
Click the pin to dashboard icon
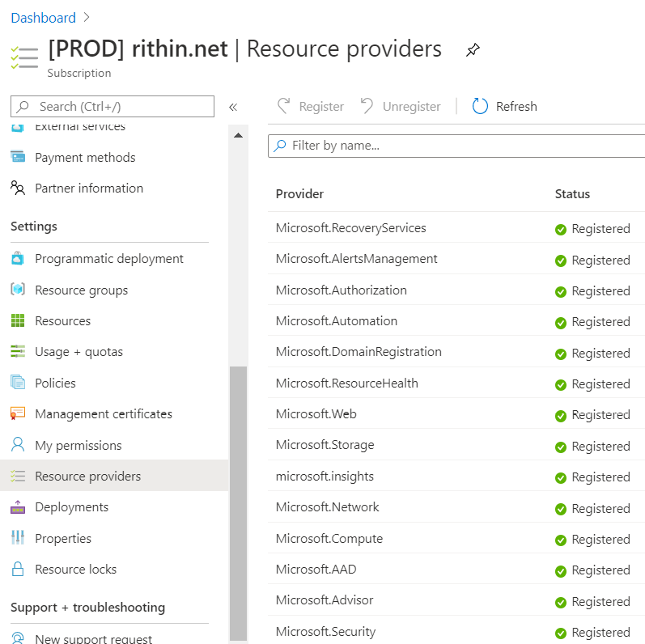click(x=473, y=50)
